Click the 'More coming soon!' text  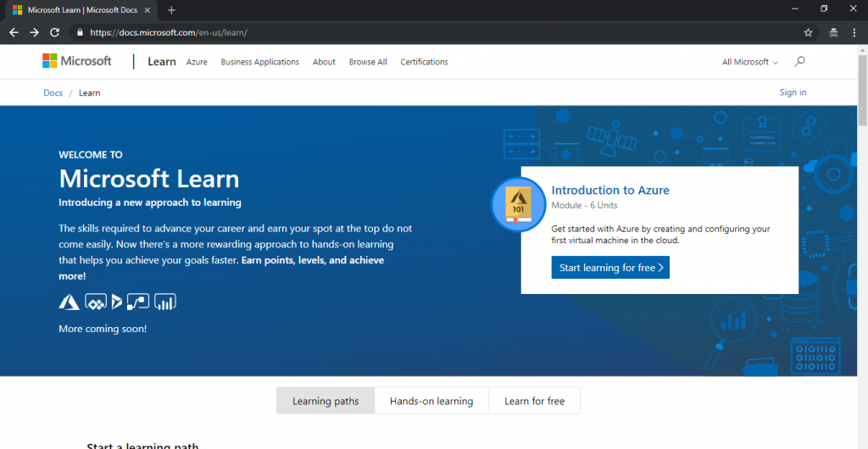pyautogui.click(x=103, y=329)
